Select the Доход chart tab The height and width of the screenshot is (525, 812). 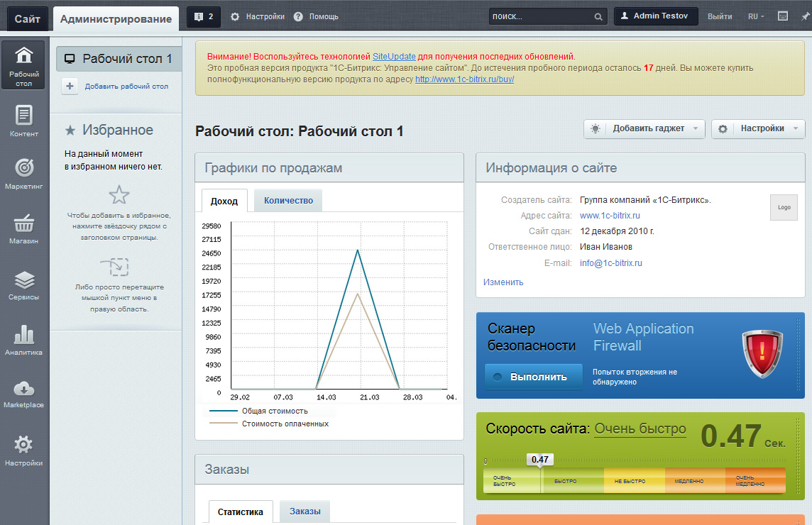click(x=224, y=201)
